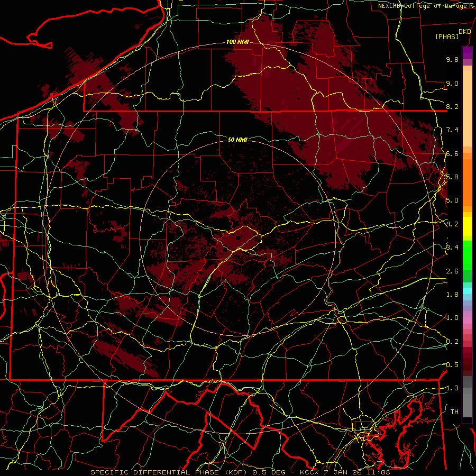The width and height of the screenshot is (476, 476).
Task: Pick the pink segment of the color bar
Action: (x=467, y=321)
